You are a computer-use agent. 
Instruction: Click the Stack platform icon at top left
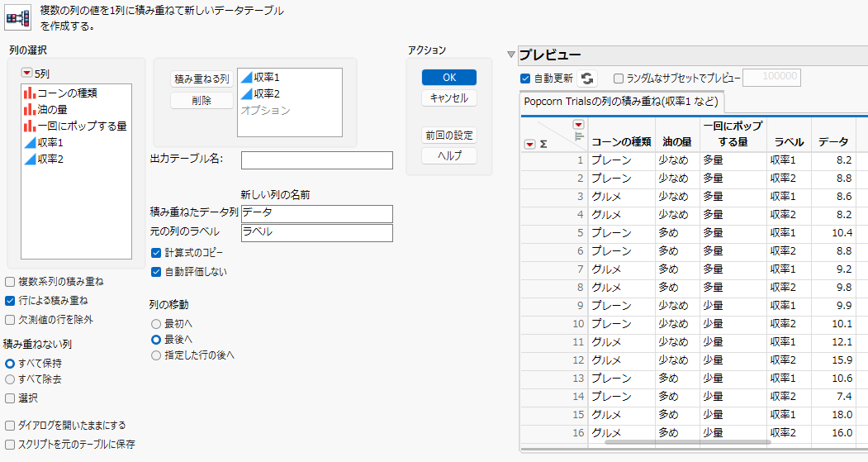coord(17,18)
